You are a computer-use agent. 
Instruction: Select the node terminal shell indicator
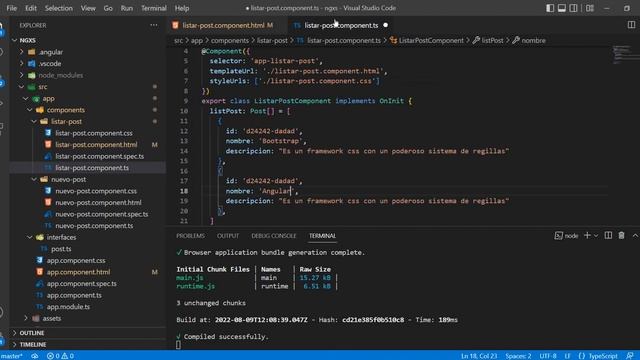point(566,236)
